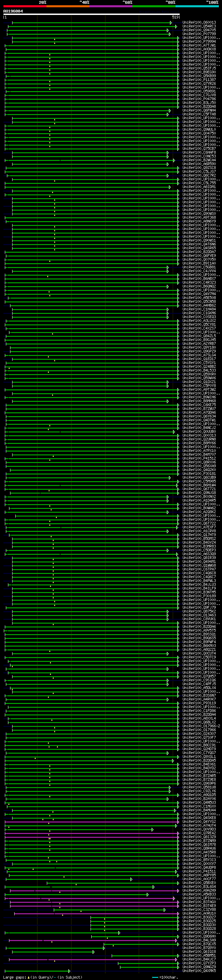Select hit UniRef100_Q4XMK5
Image resolution: width=222 pixels, height=980 pixels.
[x=199, y=971]
